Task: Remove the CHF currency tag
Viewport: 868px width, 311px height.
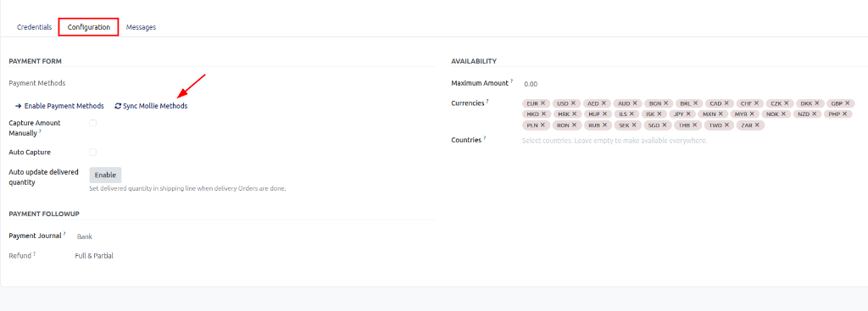Action: tap(757, 103)
